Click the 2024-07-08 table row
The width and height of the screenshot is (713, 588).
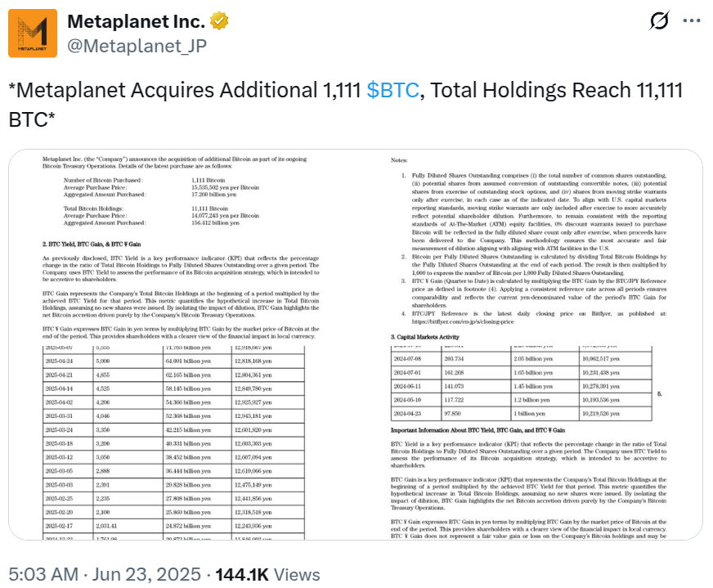[x=522, y=359]
